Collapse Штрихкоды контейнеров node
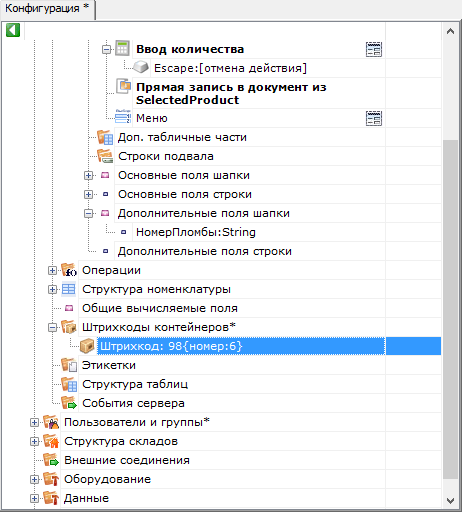The height and width of the screenshot is (512, 462). (52, 327)
